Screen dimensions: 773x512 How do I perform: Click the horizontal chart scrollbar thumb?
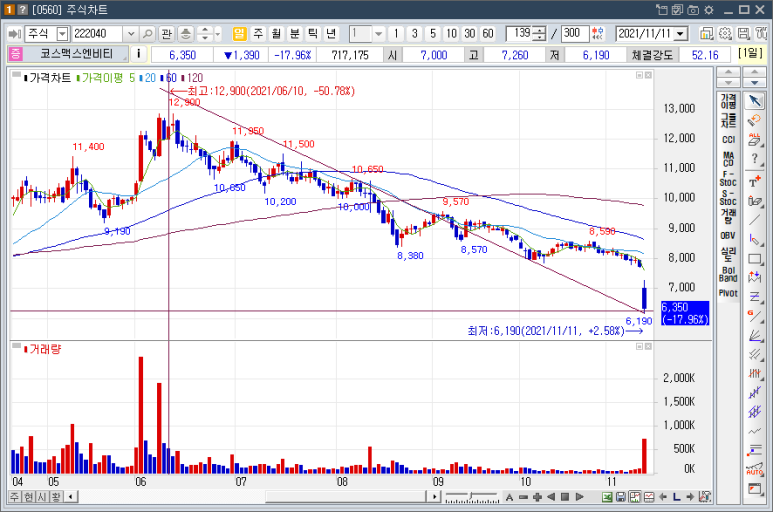(x=346, y=497)
